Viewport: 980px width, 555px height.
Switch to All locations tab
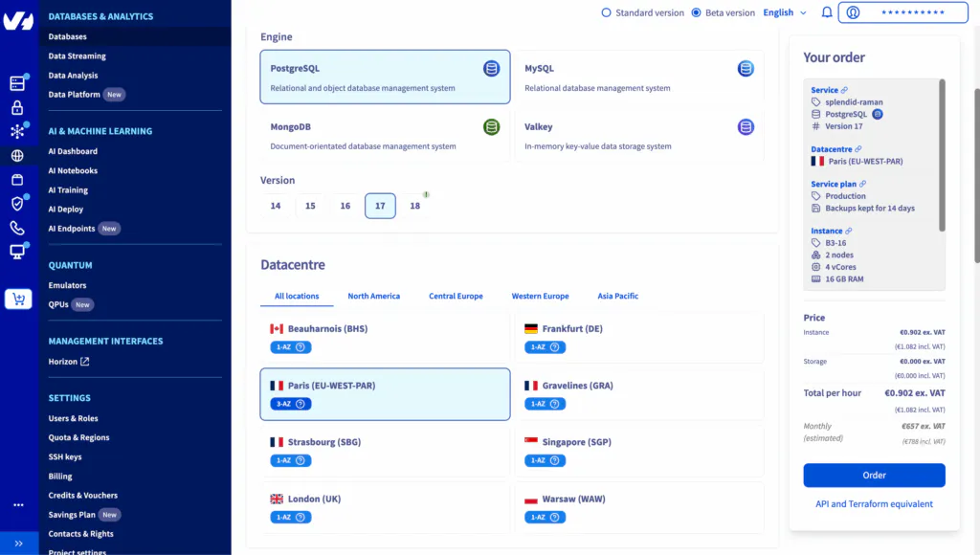pos(297,297)
